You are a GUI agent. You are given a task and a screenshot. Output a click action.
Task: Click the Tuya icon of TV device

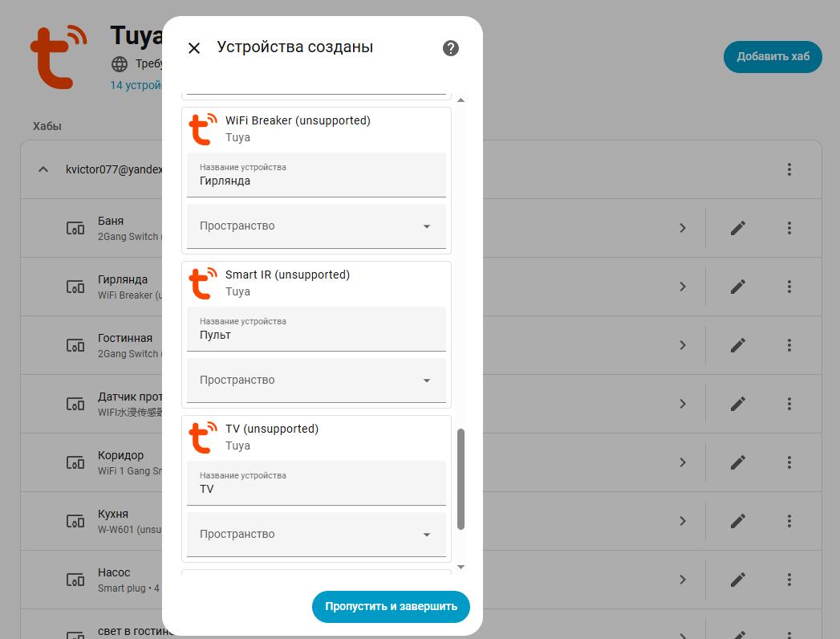point(203,438)
